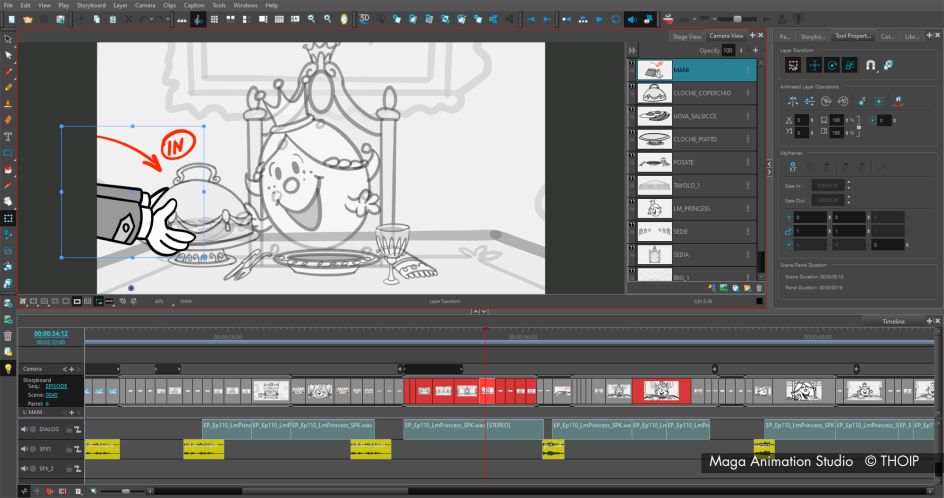Click the light bulb onion skin icon

pos(8,368)
